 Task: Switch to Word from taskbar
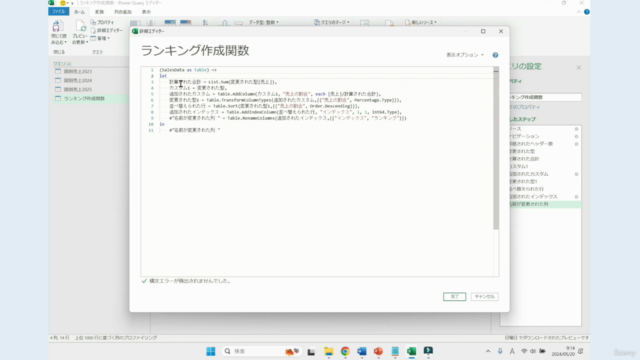pos(362,351)
